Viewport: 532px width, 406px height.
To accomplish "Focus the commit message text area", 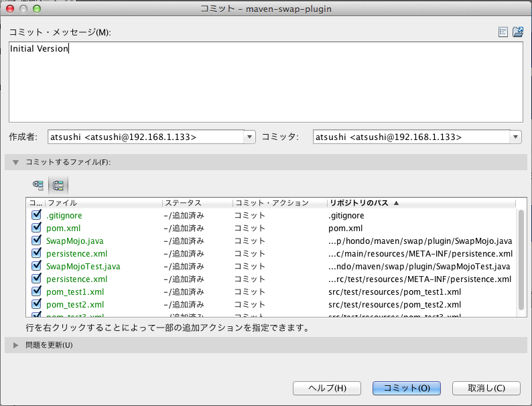I will (x=265, y=80).
